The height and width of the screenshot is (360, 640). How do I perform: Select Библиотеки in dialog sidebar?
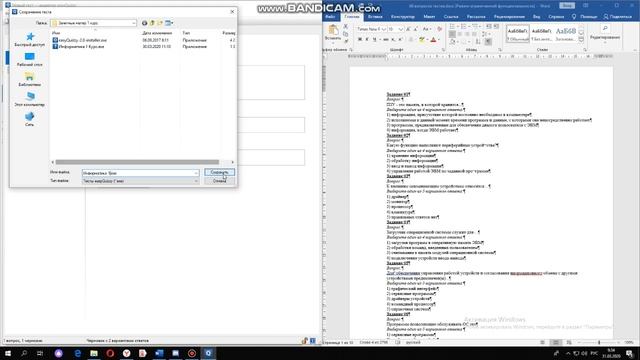29,80
